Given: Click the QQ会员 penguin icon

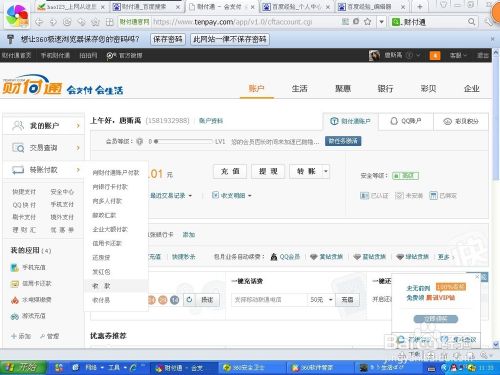Looking at the screenshot, I should pos(274,257).
